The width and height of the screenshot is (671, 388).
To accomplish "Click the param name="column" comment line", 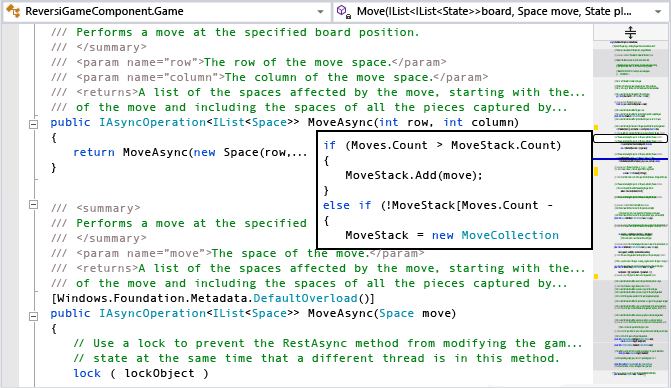I will coord(269,77).
